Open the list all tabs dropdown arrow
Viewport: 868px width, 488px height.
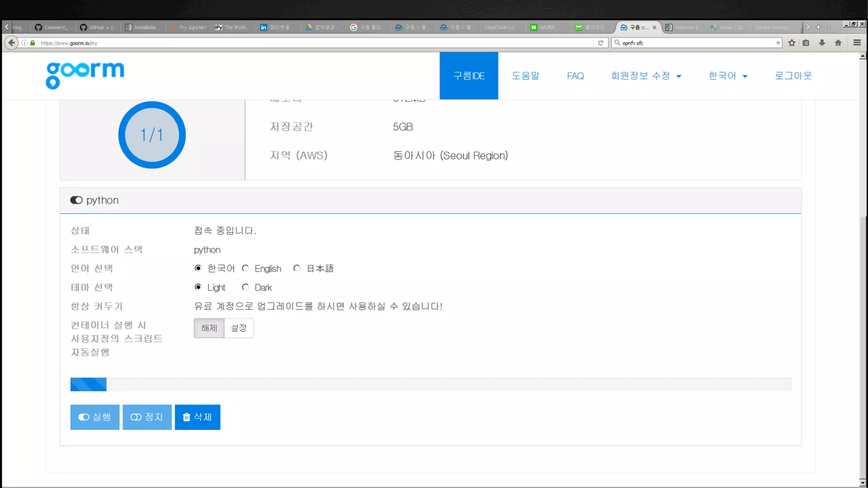(x=829, y=27)
